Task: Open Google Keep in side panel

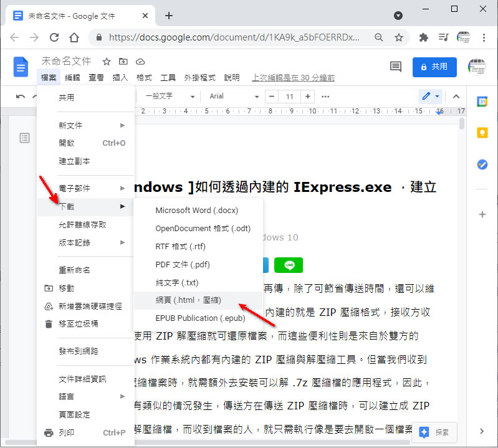Action: point(482,133)
